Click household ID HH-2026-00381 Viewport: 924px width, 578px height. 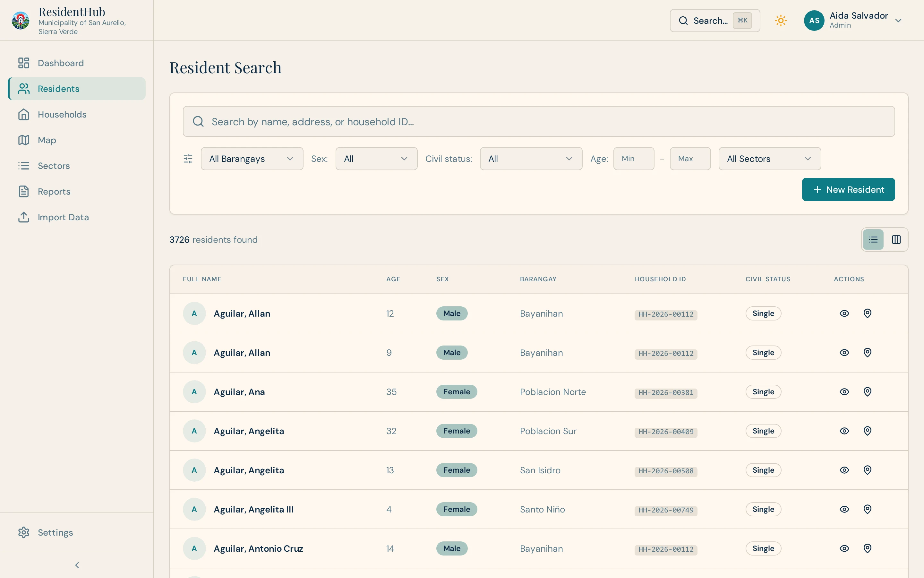[666, 393]
